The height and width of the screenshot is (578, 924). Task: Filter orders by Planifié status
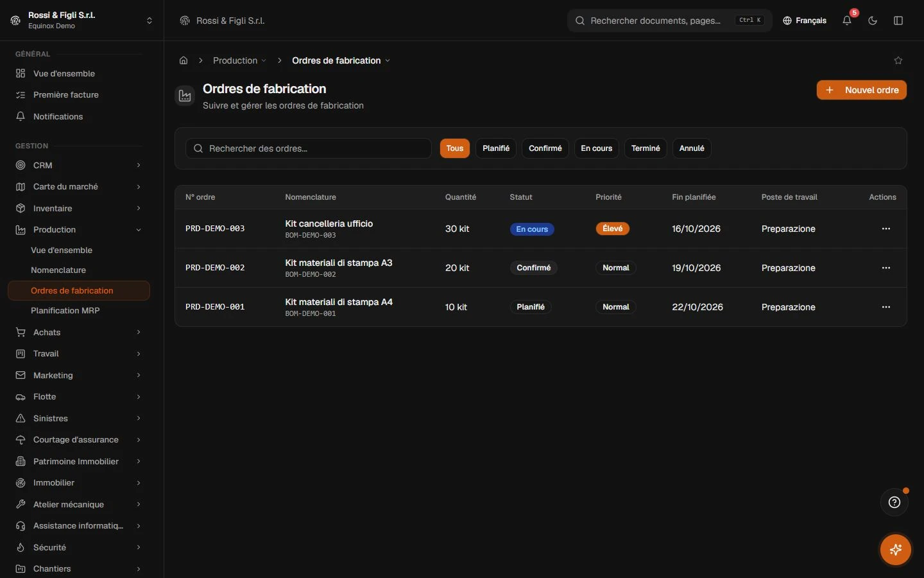point(496,148)
